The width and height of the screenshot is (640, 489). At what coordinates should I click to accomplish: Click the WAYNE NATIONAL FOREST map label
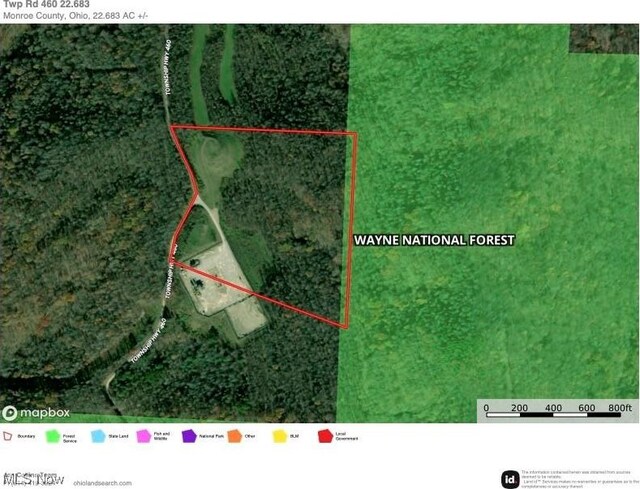click(434, 240)
